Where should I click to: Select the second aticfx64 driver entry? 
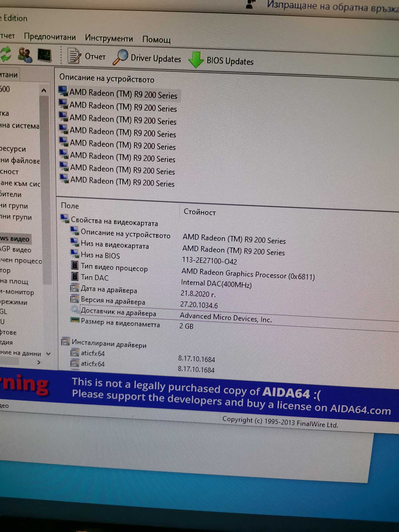coord(93,364)
